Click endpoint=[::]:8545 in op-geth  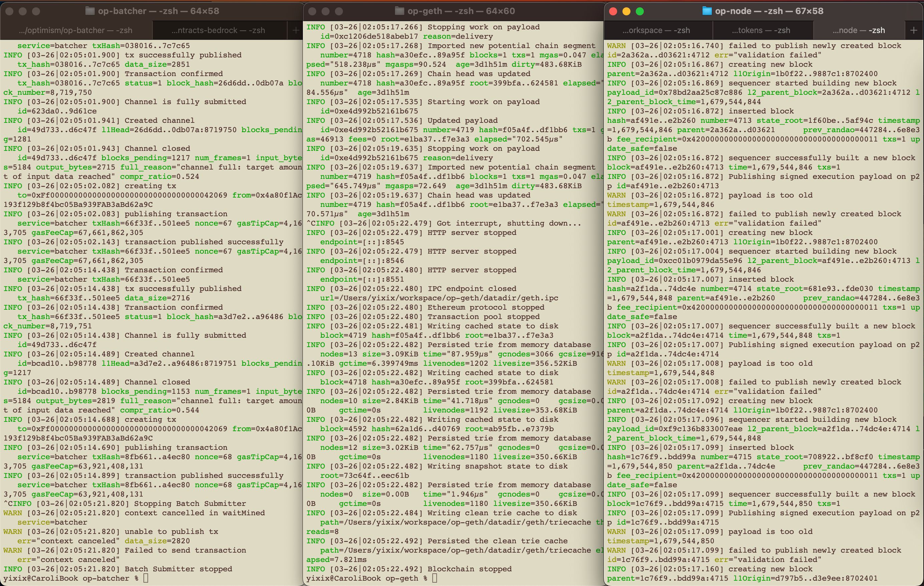(362, 242)
